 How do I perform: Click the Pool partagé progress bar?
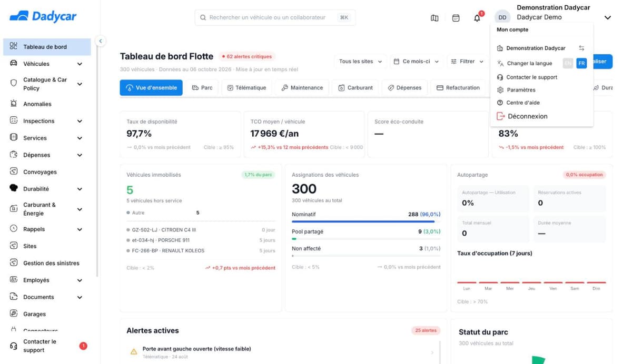[x=366, y=239]
